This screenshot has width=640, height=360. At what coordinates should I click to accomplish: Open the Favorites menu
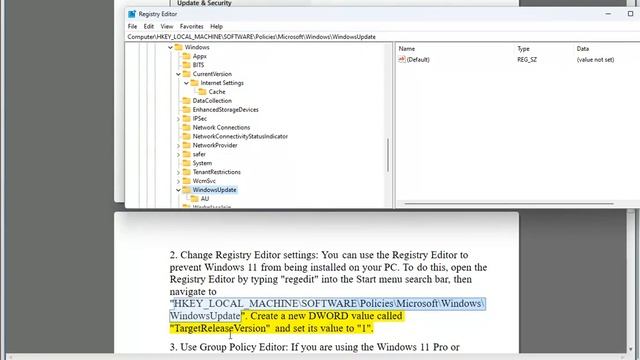point(191,26)
